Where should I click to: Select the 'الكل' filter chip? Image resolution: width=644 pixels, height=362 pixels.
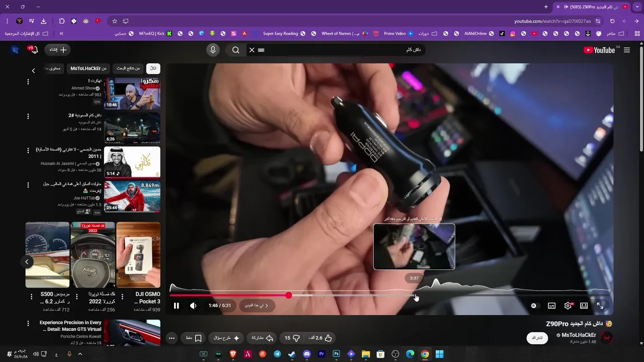153,68
